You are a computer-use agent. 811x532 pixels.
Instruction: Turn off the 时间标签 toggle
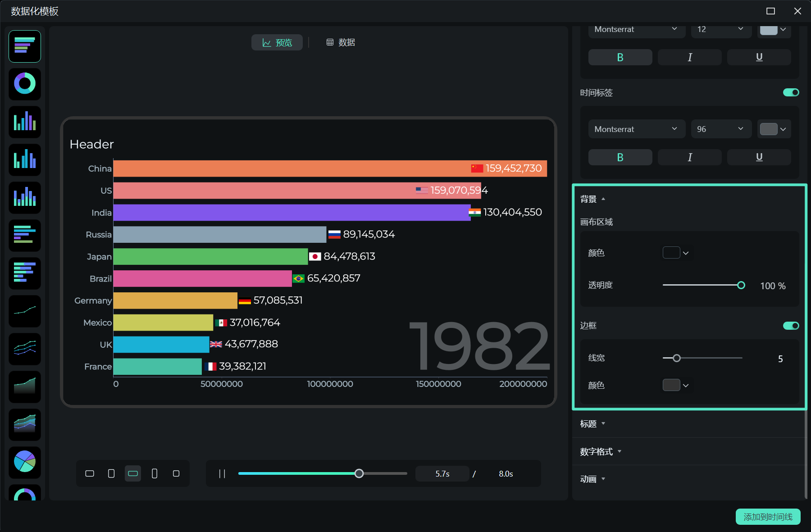(x=791, y=92)
